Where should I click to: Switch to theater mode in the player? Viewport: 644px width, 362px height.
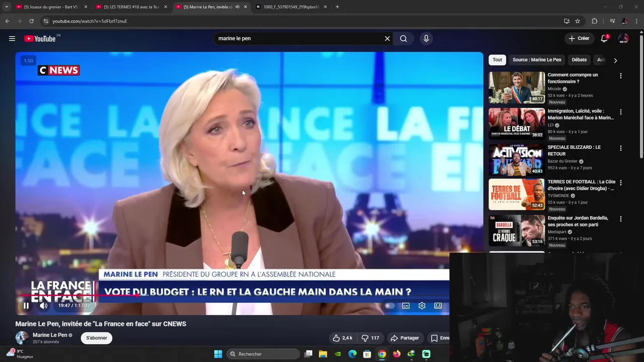coord(438,306)
